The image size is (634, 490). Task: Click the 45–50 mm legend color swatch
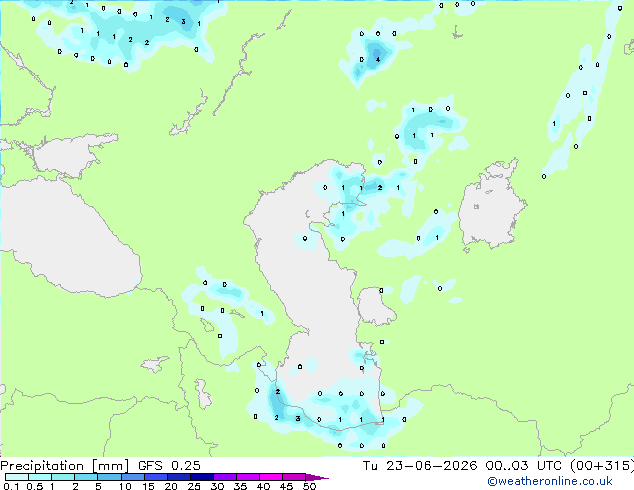294,477
